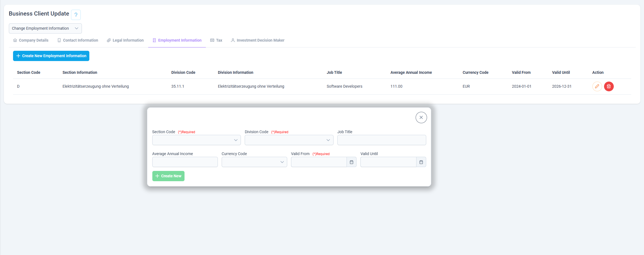Image resolution: width=644 pixels, height=255 pixels.
Task: Close the employment form dialog
Action: click(421, 117)
